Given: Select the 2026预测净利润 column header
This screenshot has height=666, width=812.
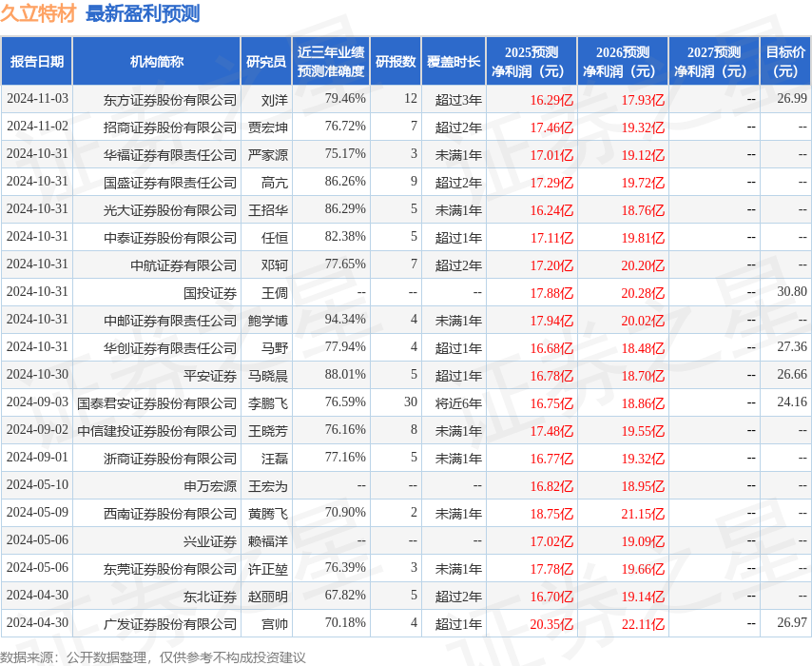Looking at the screenshot, I should [x=623, y=61].
